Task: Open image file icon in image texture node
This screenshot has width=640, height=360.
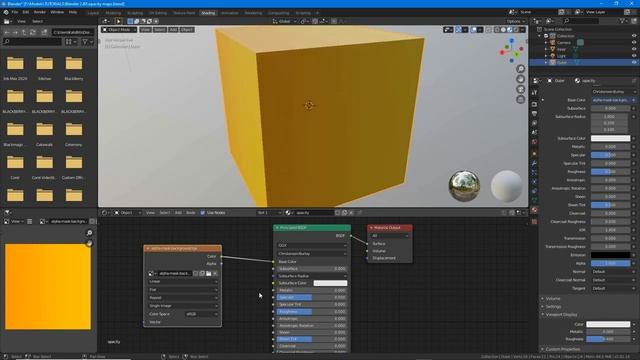Action: pyautogui.click(x=209, y=273)
